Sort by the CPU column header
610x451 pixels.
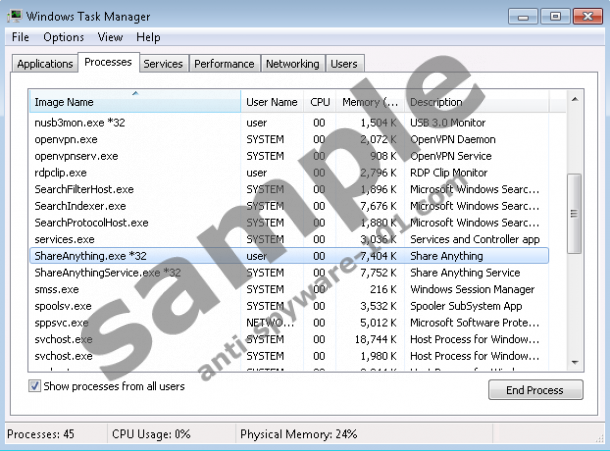pyautogui.click(x=319, y=102)
